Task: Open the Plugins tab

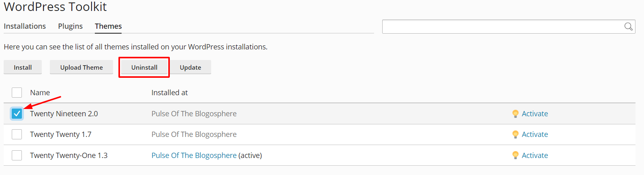Action: tap(70, 26)
